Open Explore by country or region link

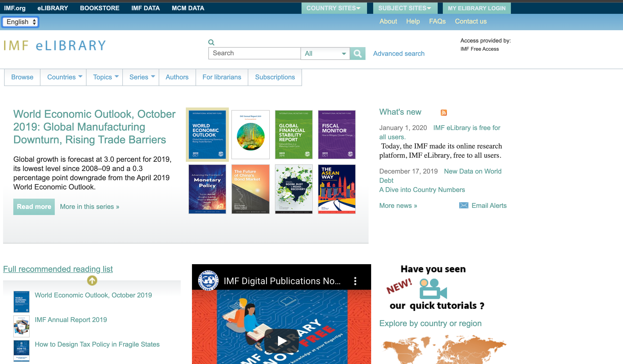click(430, 323)
